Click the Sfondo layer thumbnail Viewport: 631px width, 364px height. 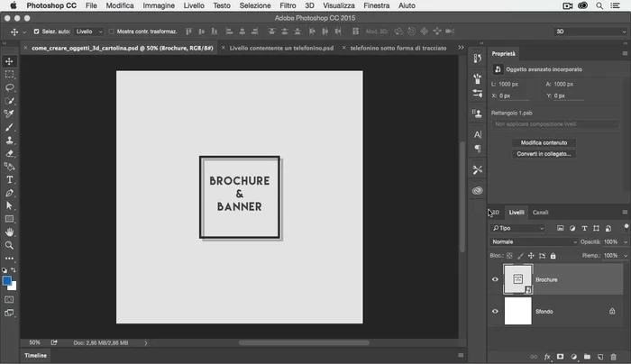[x=517, y=312]
